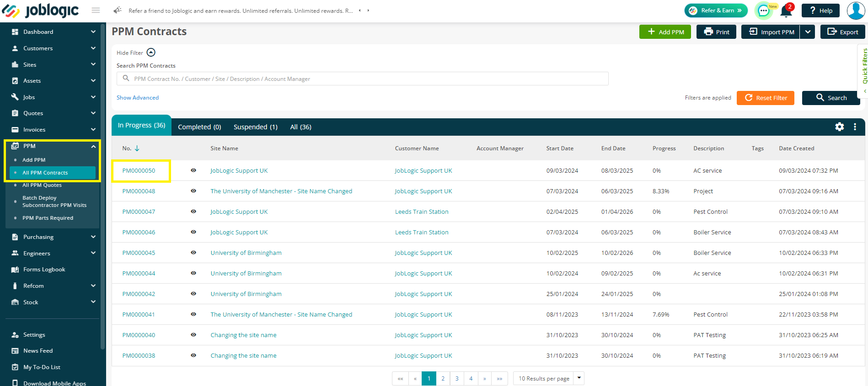Open the Help button
The height and width of the screenshot is (386, 868).
point(820,11)
